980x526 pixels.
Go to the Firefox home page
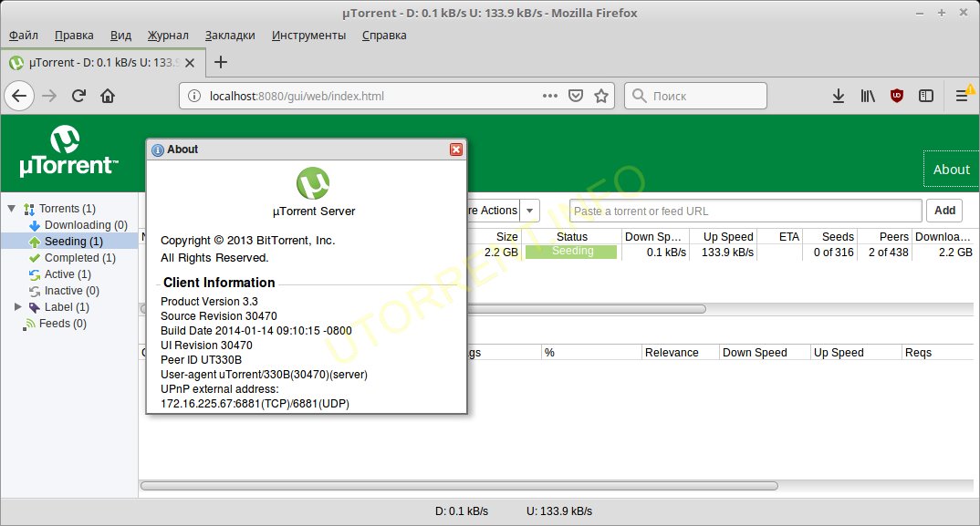[x=108, y=97]
